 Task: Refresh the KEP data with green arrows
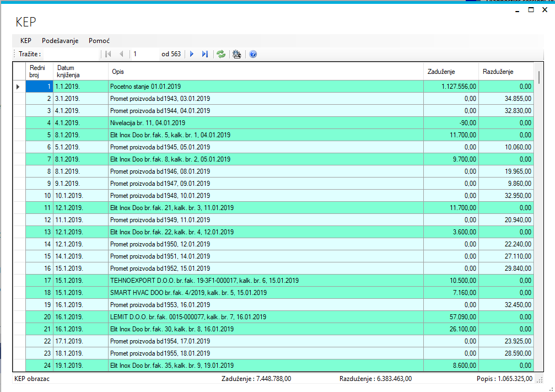pos(221,54)
